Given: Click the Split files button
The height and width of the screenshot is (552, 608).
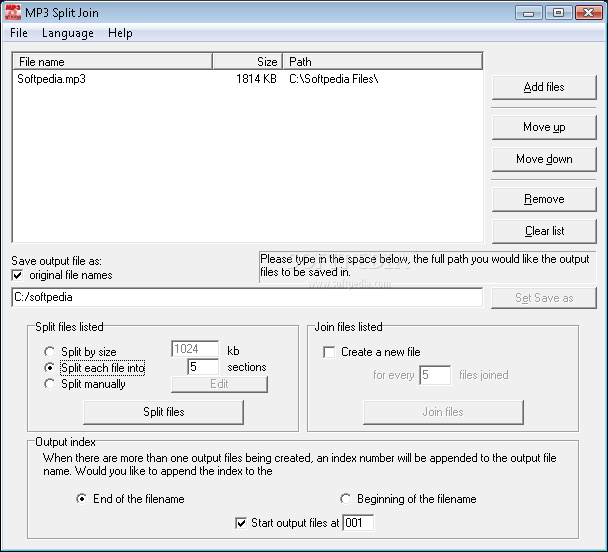Looking at the screenshot, I should coord(164,412).
